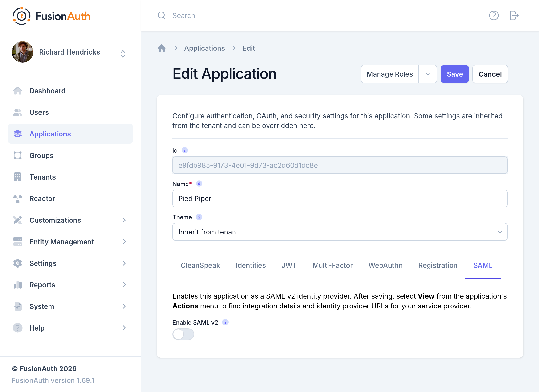Expand the Settings submenu chevron
This screenshot has width=539, height=392.
coord(124,263)
